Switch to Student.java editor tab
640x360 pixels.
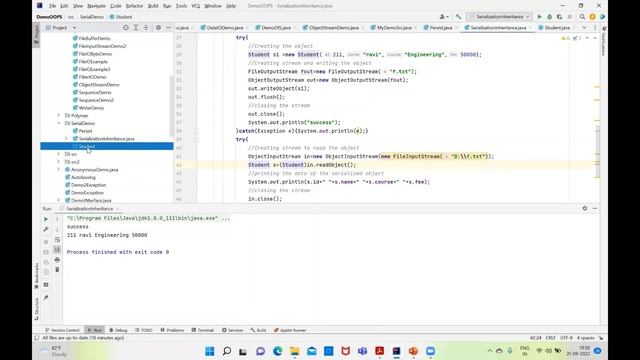(x=556, y=27)
